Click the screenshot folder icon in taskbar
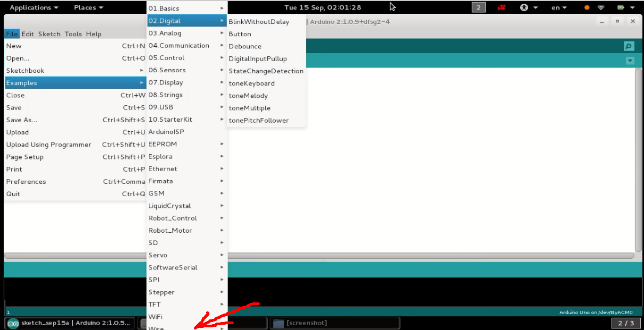The width and height of the screenshot is (644, 330). (278, 323)
